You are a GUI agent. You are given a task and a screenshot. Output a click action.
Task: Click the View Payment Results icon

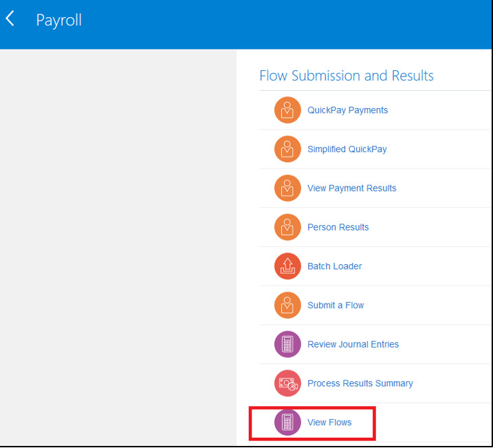pyautogui.click(x=287, y=188)
